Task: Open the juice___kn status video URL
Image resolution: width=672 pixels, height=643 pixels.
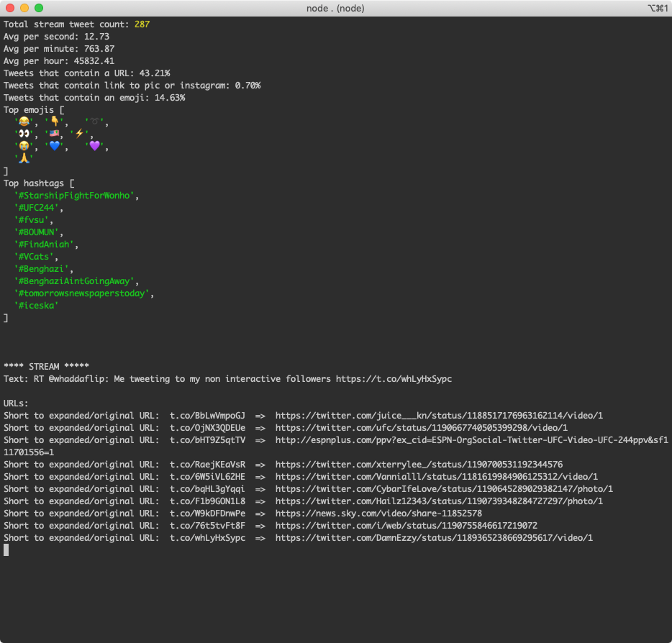Action: [439, 416]
